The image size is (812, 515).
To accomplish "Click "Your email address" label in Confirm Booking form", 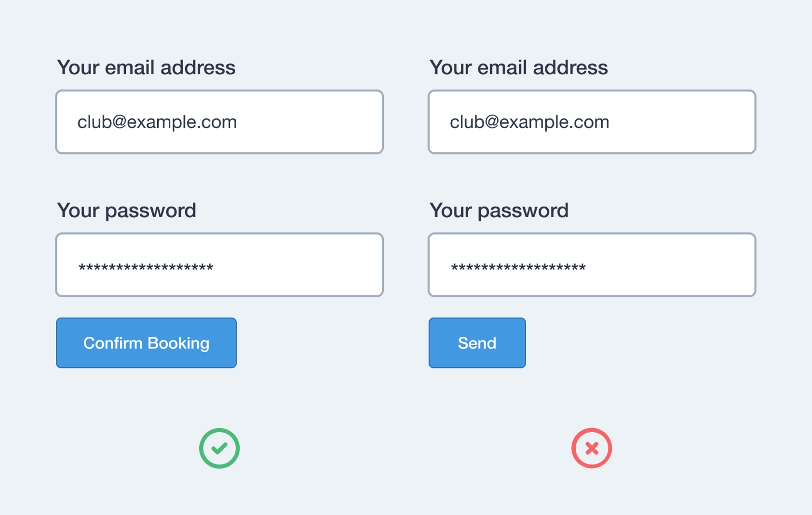I will click(x=146, y=67).
